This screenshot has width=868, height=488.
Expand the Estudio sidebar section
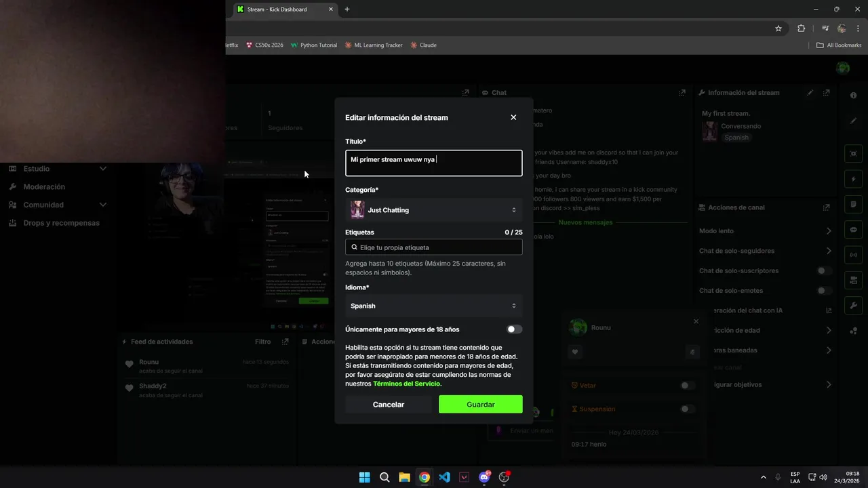click(58, 169)
